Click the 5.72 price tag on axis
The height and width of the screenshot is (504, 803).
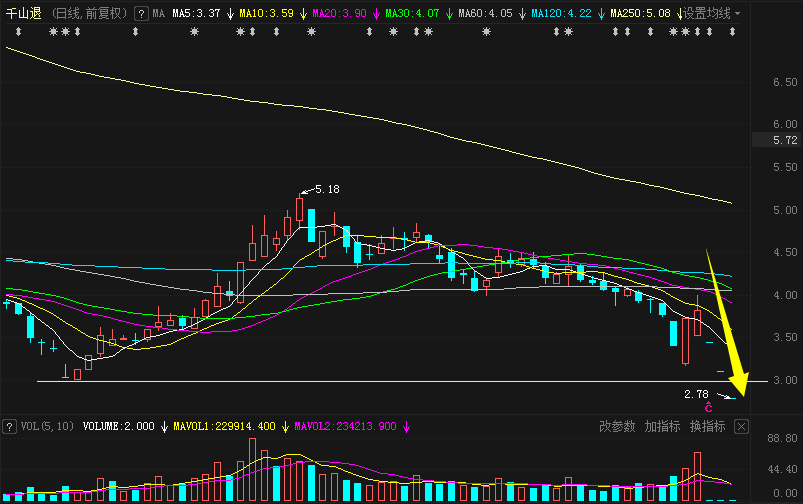(785, 140)
